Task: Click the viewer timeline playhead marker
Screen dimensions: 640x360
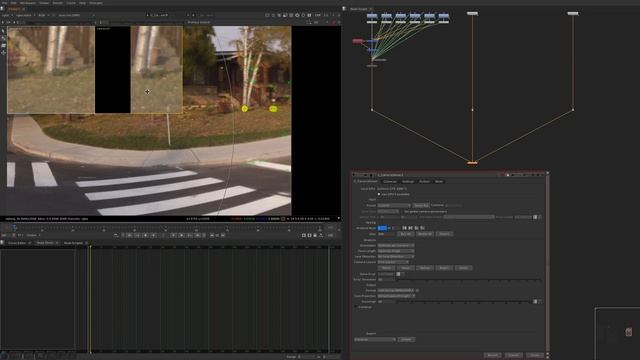Action: 14,227
